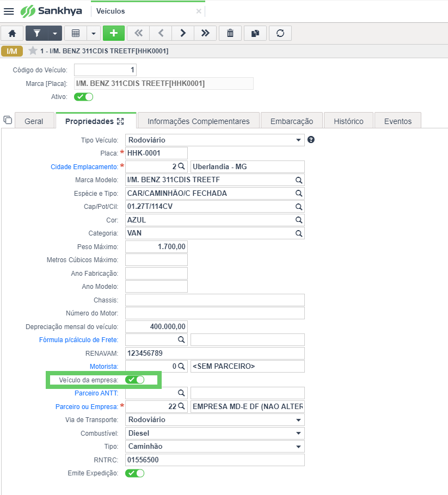Open Informações Complementares tab

click(x=199, y=121)
